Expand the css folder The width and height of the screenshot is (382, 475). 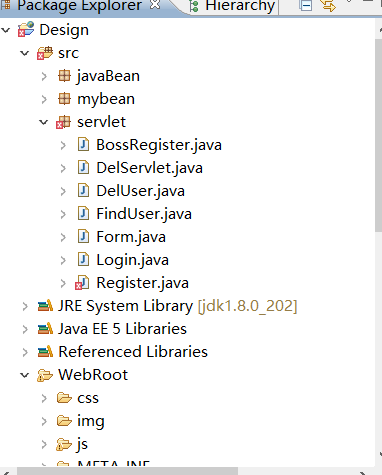44,398
